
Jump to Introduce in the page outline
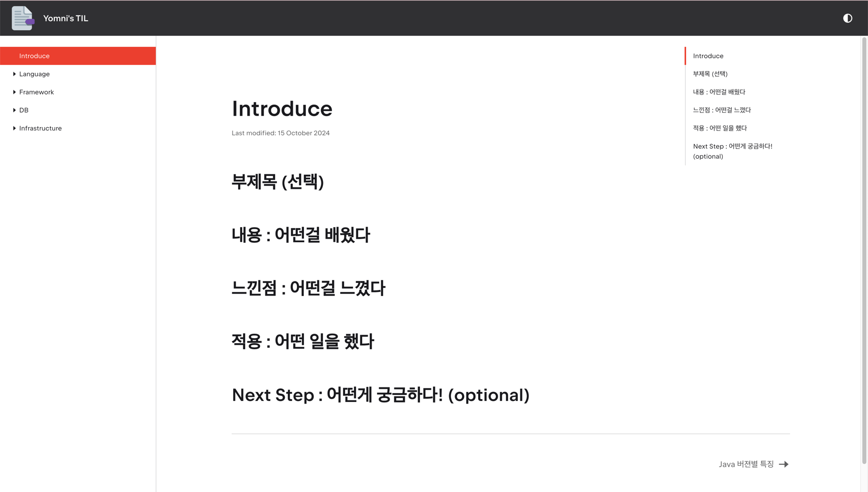point(708,56)
